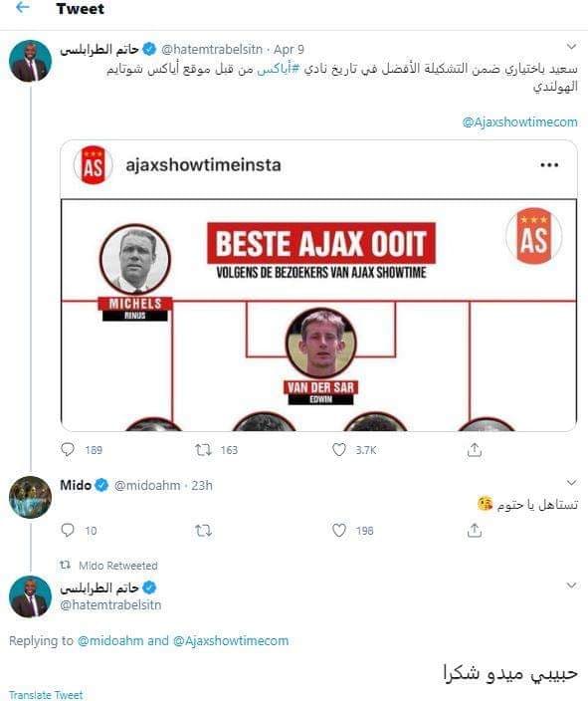Screen dimensions: 588x701
Task: Retweet Mido's reply
Action: click(x=203, y=531)
